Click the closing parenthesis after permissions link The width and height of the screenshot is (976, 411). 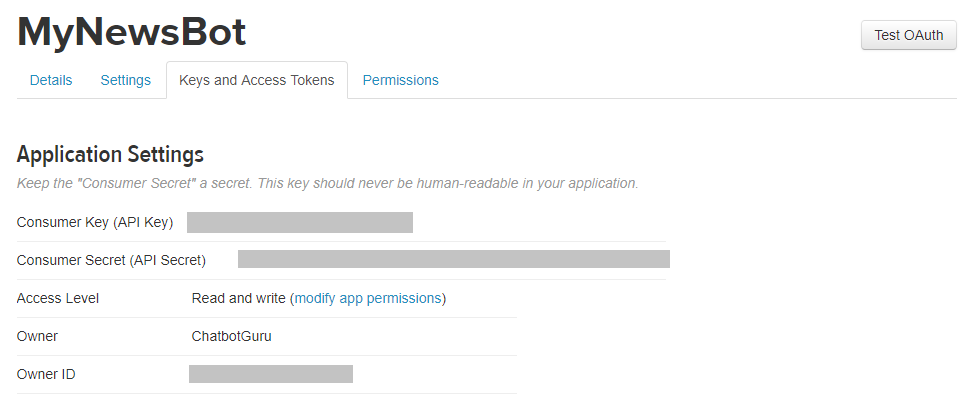[x=444, y=298]
